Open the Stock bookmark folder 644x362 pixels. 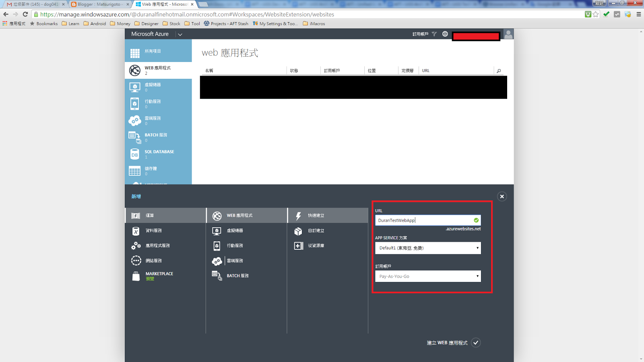point(171,24)
